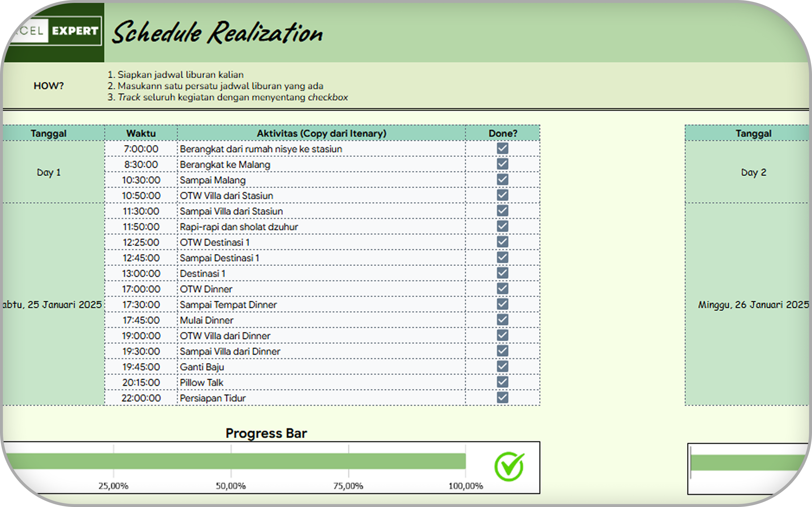This screenshot has width=812, height=507.
Task: Toggle the Persiapan Tidur checkbox
Action: [503, 398]
